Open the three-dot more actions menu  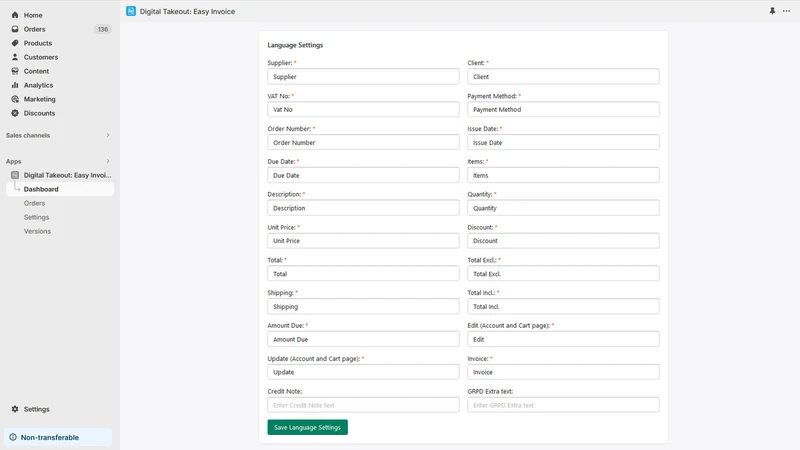786,11
